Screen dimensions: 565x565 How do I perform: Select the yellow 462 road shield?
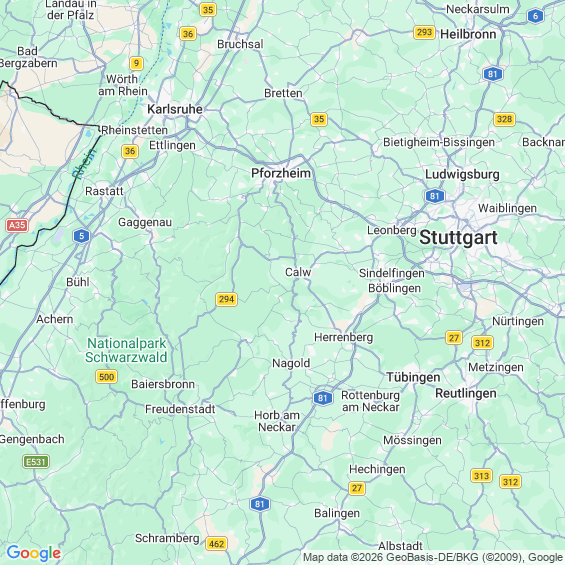pyautogui.click(x=216, y=544)
